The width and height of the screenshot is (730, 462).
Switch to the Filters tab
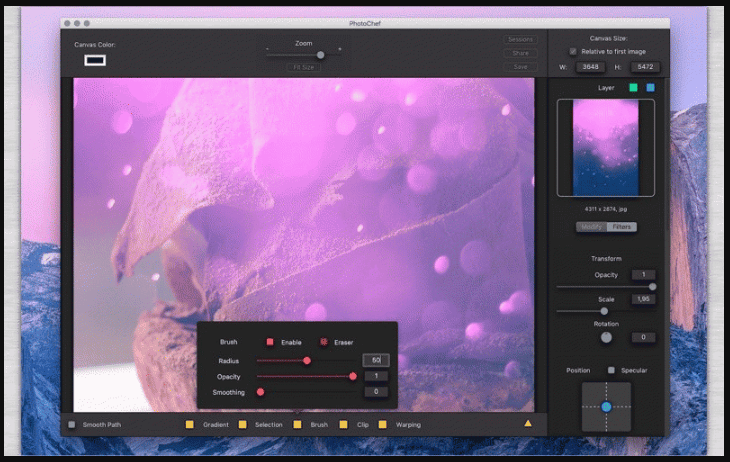[622, 227]
